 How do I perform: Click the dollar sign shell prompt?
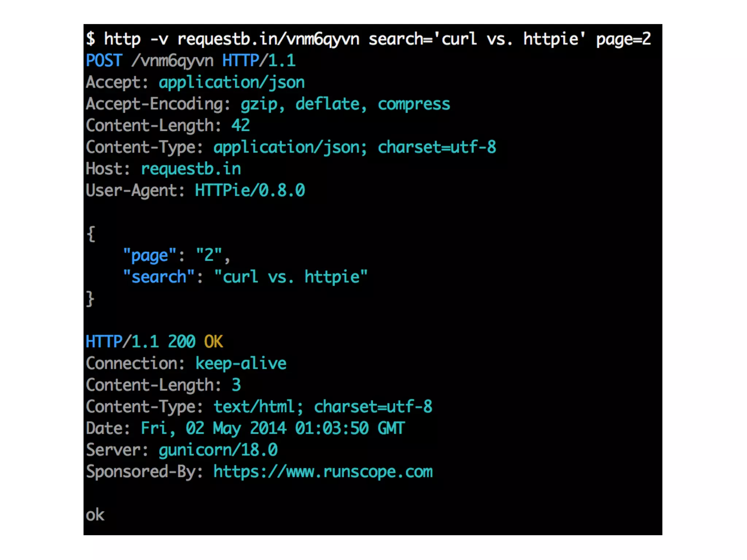click(x=91, y=39)
